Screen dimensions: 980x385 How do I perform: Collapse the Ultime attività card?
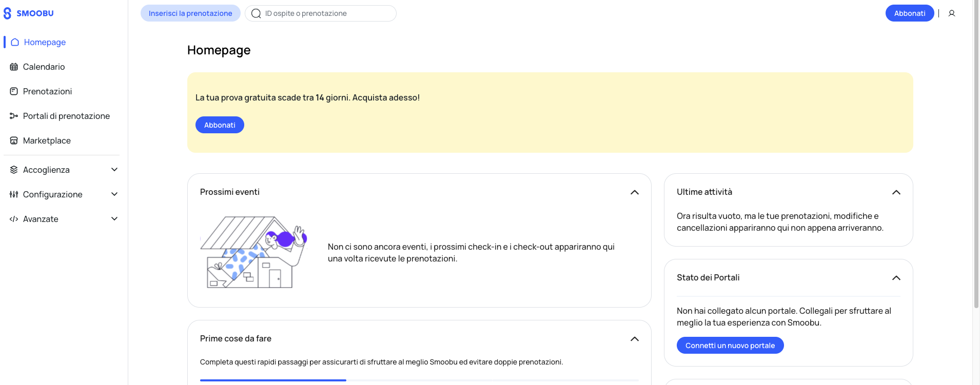pos(896,192)
